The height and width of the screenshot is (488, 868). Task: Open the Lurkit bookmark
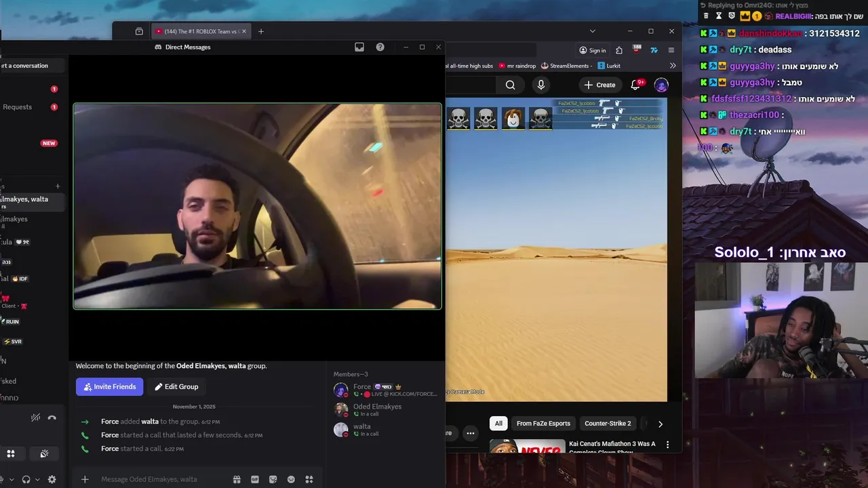608,66
